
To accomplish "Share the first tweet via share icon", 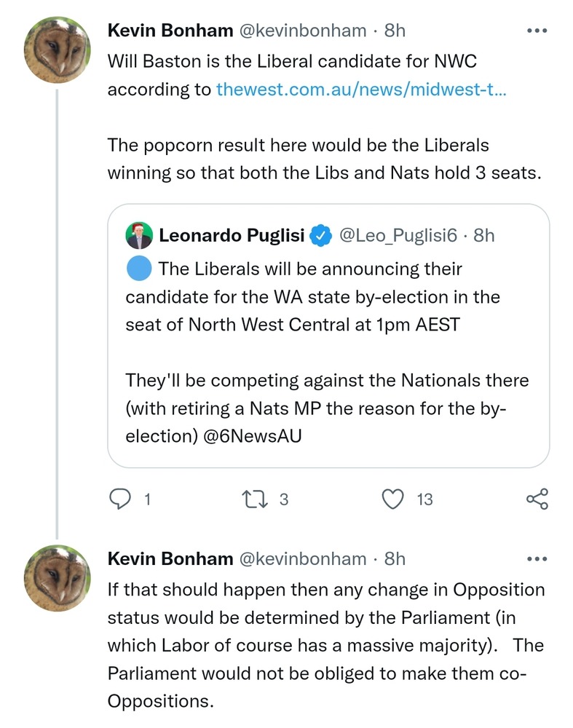I will tap(537, 499).
